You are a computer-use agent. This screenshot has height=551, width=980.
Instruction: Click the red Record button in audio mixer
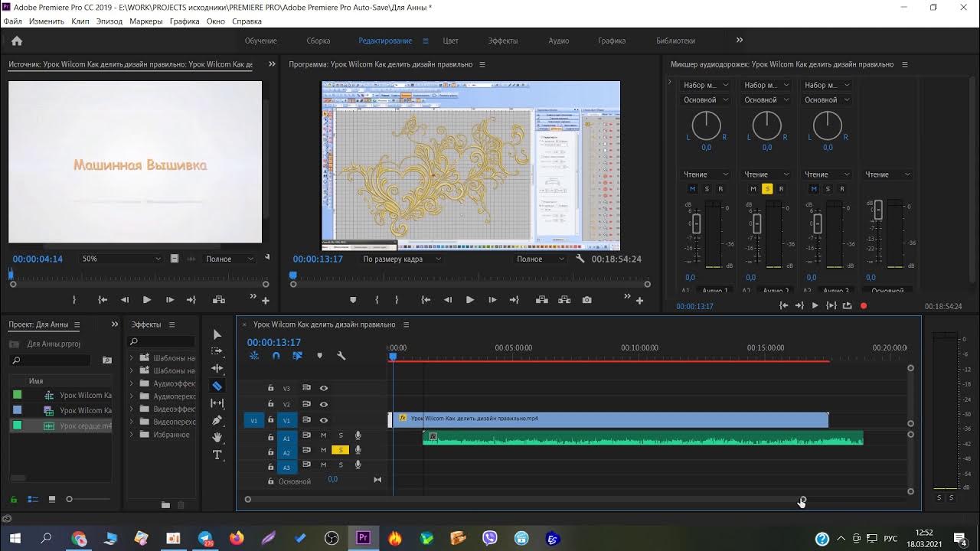click(x=864, y=306)
